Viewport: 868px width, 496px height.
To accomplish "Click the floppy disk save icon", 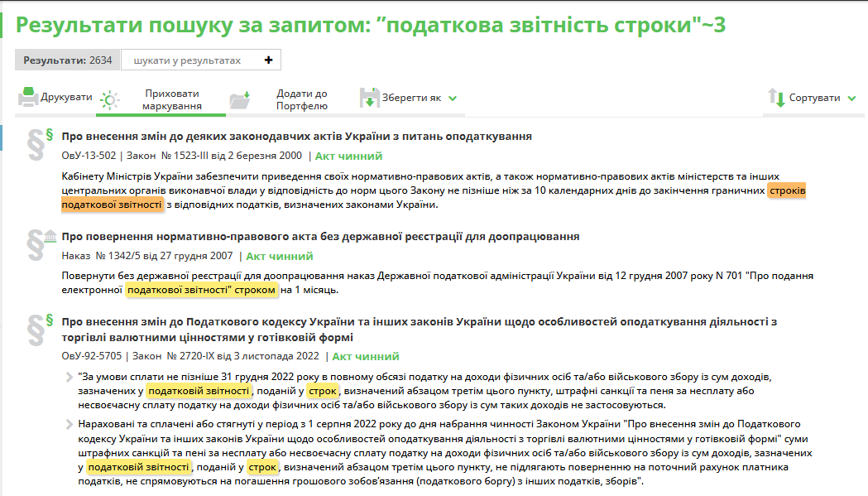I will click(x=369, y=98).
